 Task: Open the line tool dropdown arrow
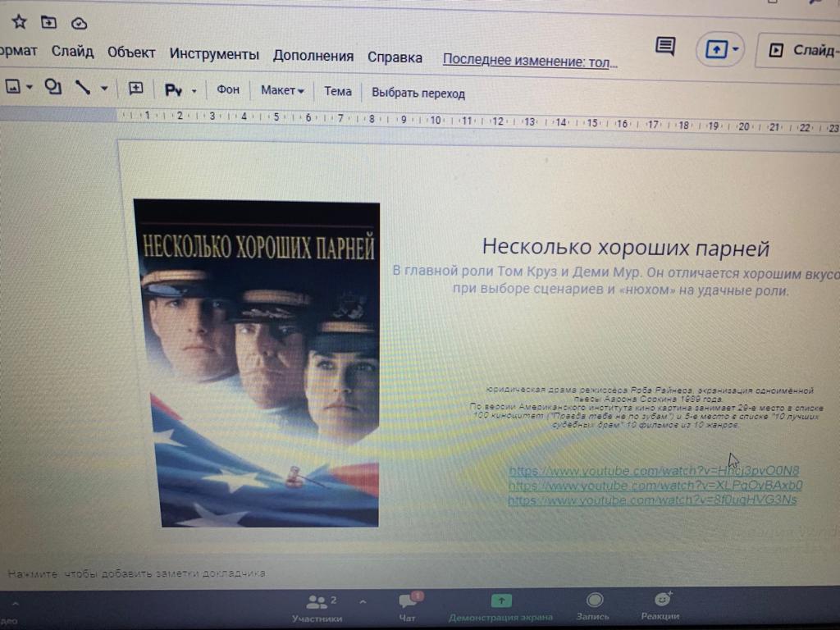tap(104, 89)
